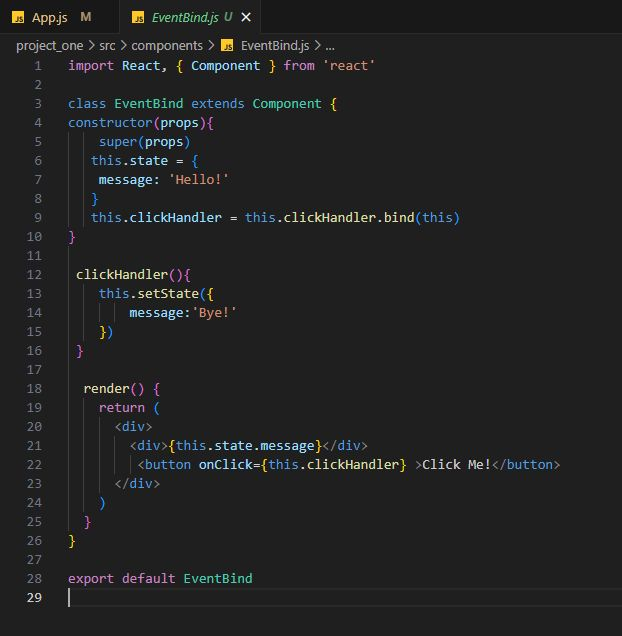Switch to the App.js tab
The width and height of the screenshot is (622, 636).
pos(59,17)
